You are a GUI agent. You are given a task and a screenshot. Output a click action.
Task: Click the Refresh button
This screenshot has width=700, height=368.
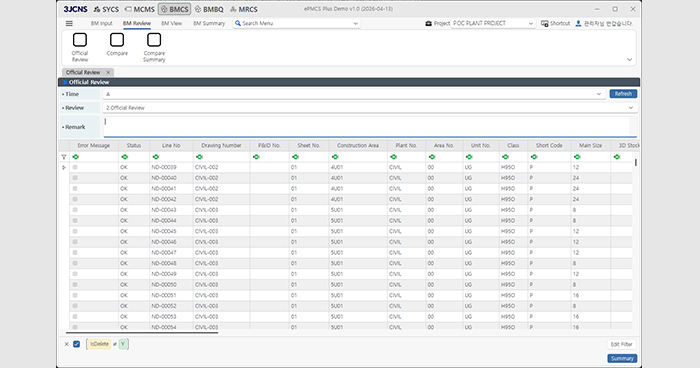[623, 94]
